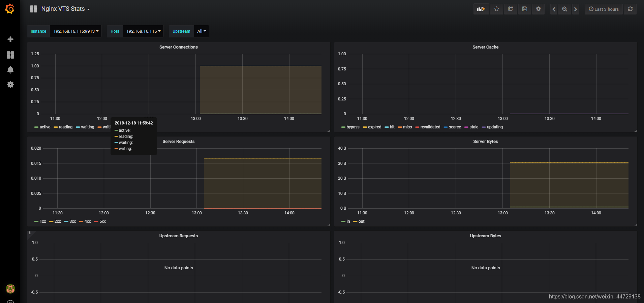The width and height of the screenshot is (644, 303).
Task: Open the Dashboards icon in sidebar
Action: coord(10,55)
